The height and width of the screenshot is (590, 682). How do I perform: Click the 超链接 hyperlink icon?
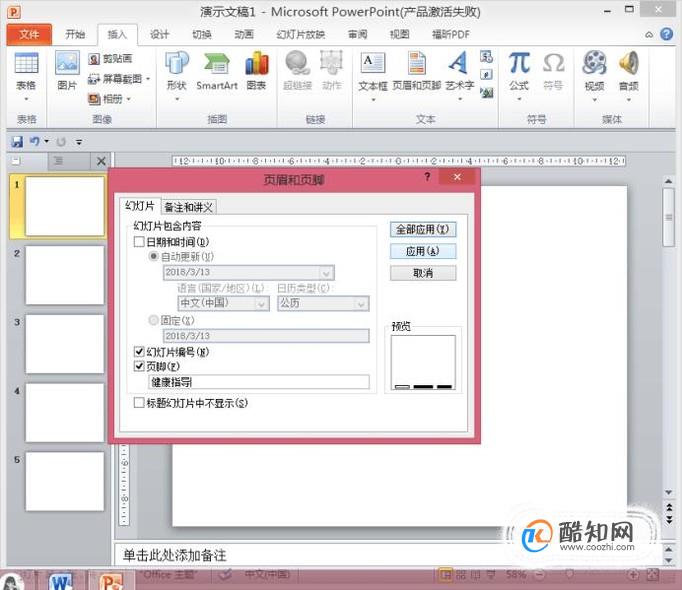(298, 71)
